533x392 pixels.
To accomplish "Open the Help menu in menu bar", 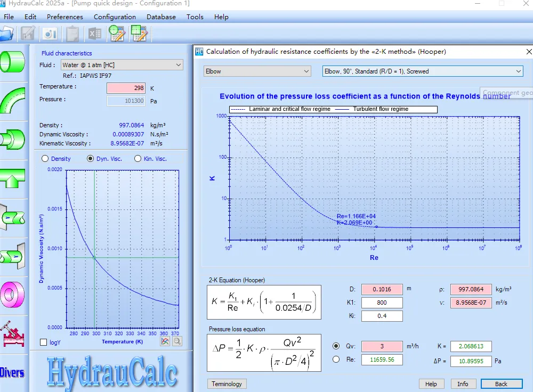I will tap(221, 17).
